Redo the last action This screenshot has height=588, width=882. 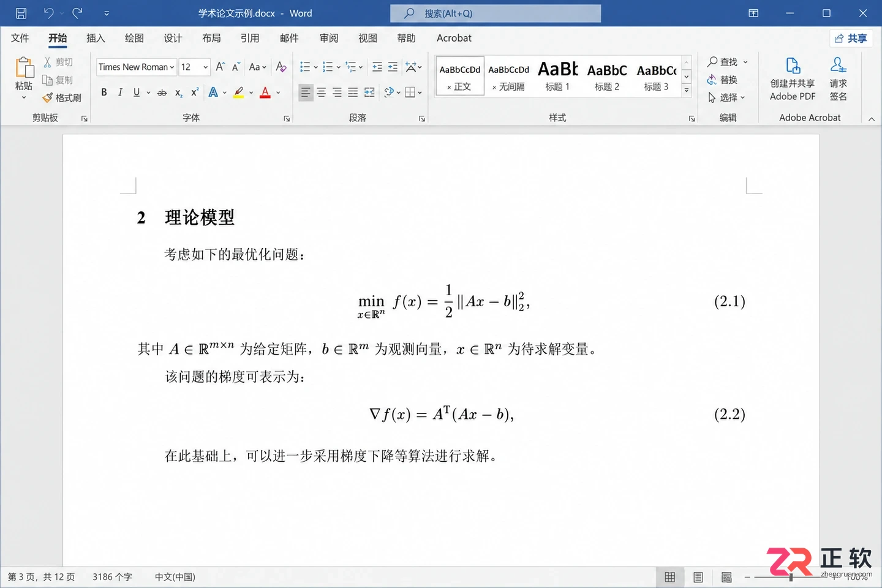tap(77, 13)
